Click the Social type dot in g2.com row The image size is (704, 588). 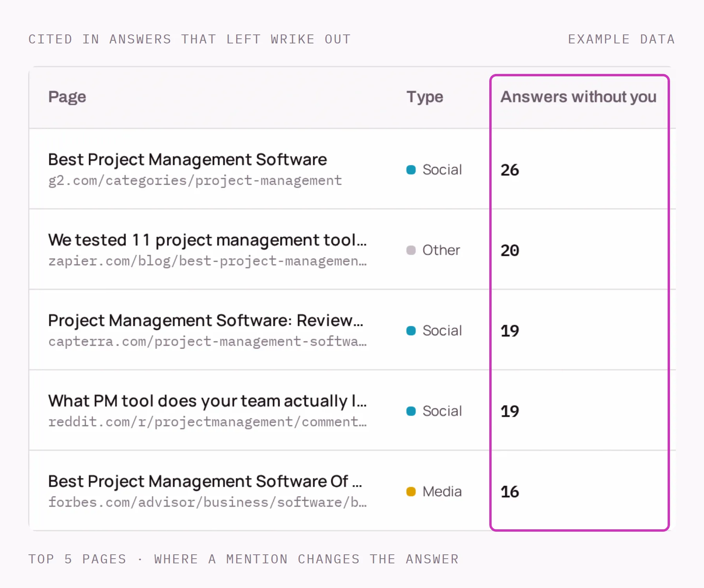[411, 170]
